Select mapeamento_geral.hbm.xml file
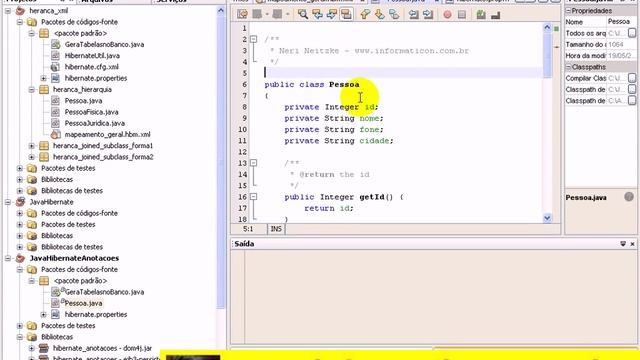The height and width of the screenshot is (360, 640). pos(107,134)
